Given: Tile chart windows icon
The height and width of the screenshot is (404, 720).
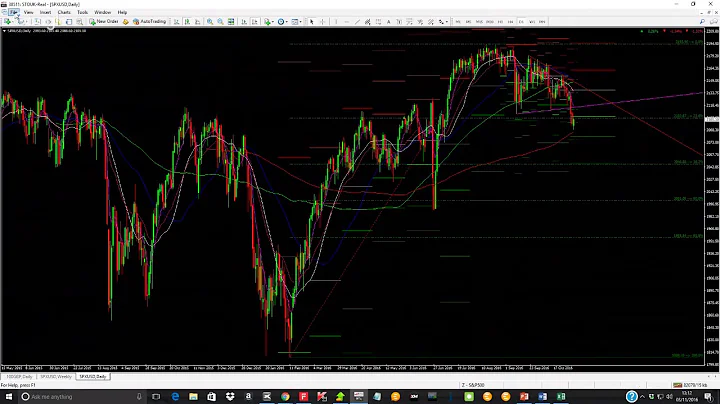Looking at the screenshot, I should 231,22.
